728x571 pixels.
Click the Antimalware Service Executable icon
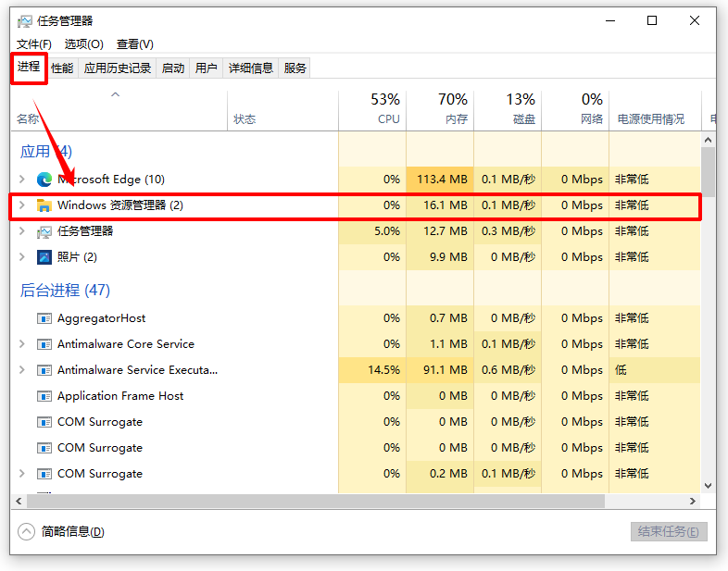click(44, 370)
